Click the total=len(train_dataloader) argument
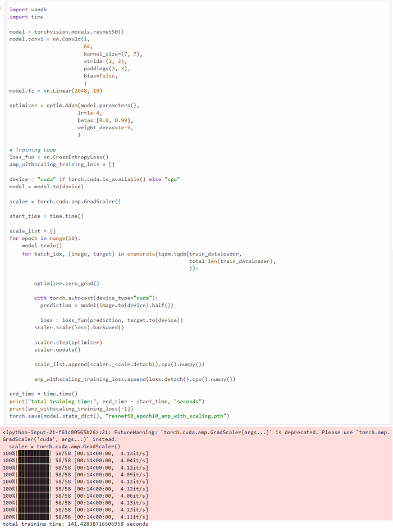This screenshot has width=393, height=532. click(232, 261)
